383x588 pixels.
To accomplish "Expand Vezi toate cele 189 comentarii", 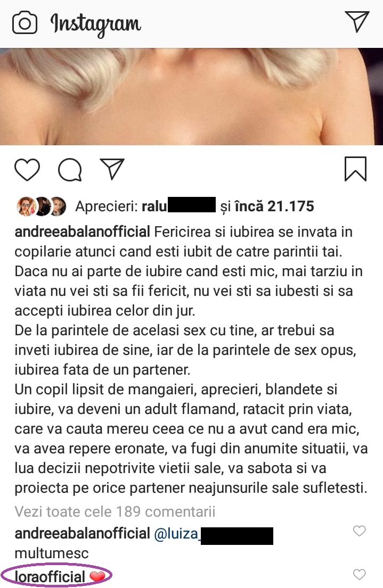I will click(115, 511).
